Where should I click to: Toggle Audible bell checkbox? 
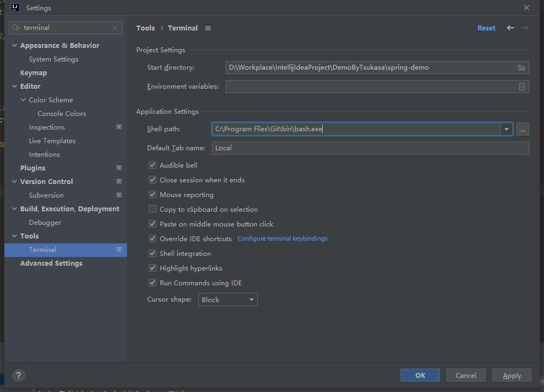pyautogui.click(x=153, y=165)
